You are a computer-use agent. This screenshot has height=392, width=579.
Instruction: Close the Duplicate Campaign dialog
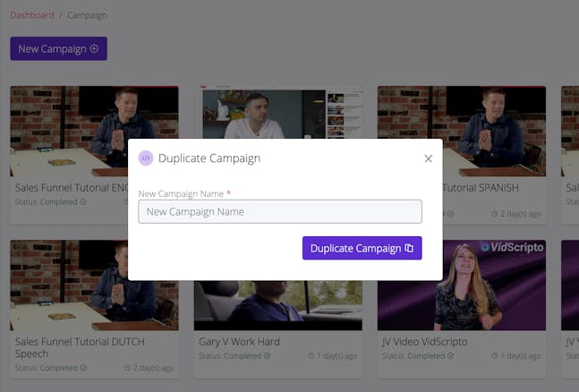[x=428, y=158]
